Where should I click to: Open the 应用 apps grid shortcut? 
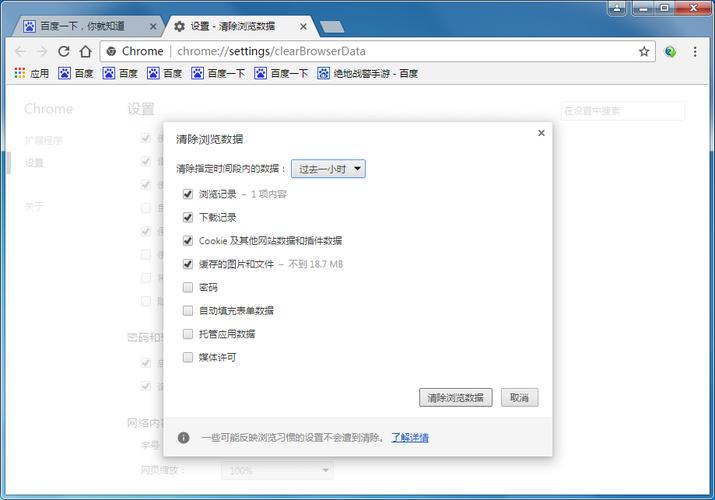click(31, 73)
